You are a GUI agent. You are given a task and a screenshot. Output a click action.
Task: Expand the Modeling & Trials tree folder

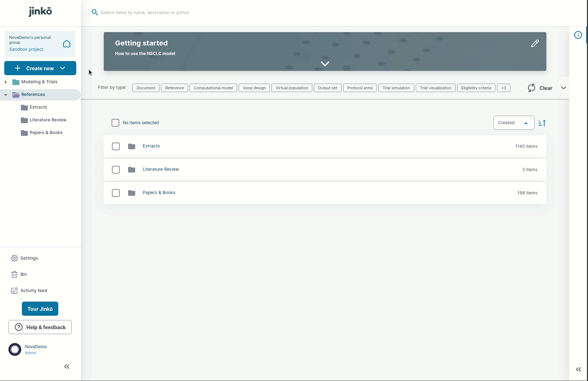click(6, 82)
